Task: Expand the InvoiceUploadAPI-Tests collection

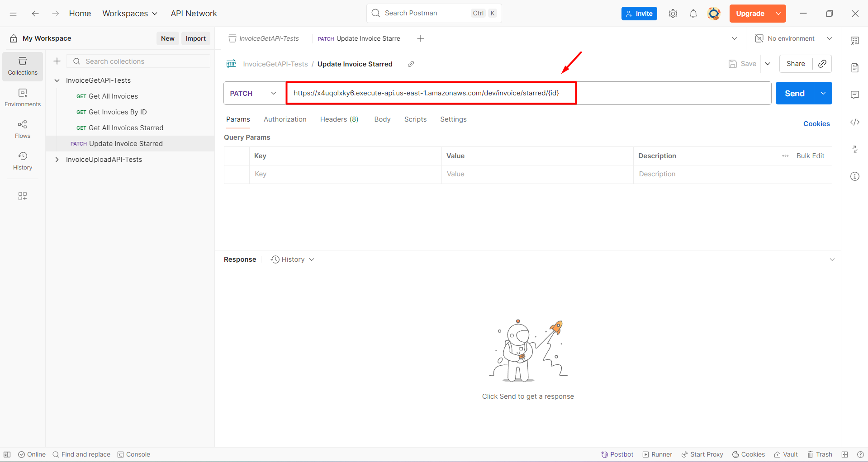Action: pos(57,159)
